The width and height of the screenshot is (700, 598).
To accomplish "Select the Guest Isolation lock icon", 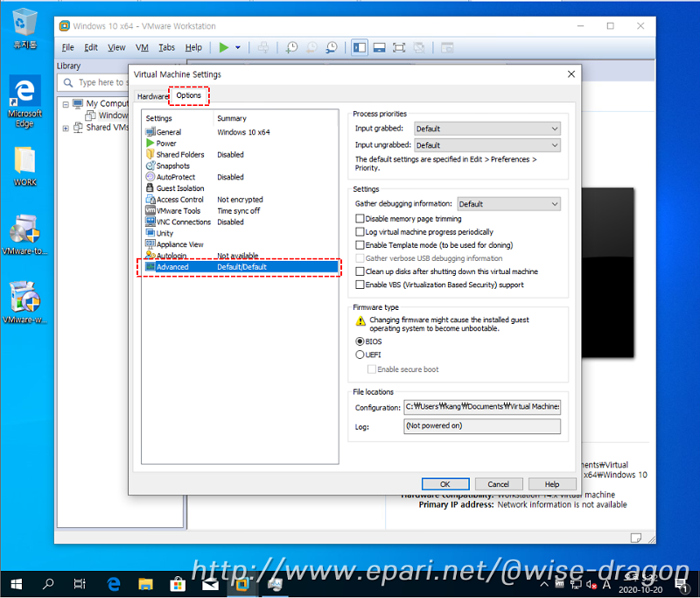I will (x=150, y=187).
